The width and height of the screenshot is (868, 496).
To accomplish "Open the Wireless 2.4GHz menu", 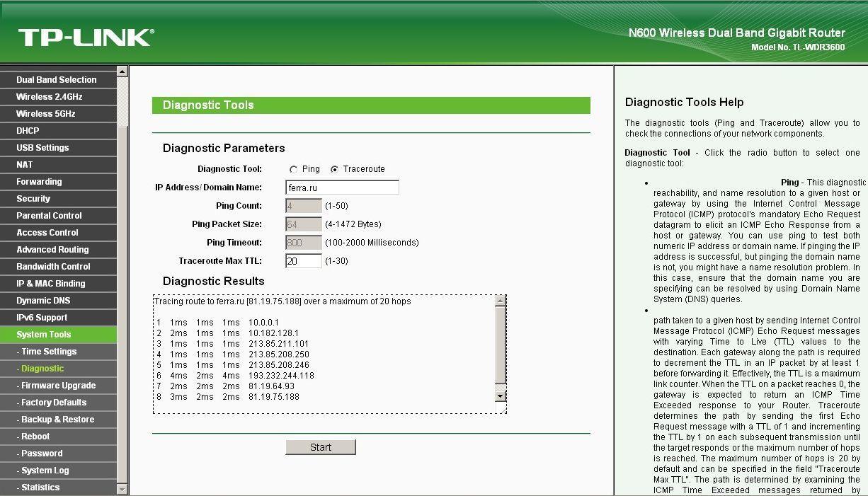I will 50,97.
